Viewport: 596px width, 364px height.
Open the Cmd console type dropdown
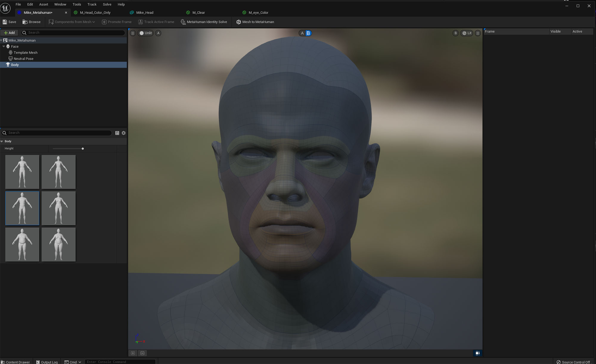(x=73, y=362)
